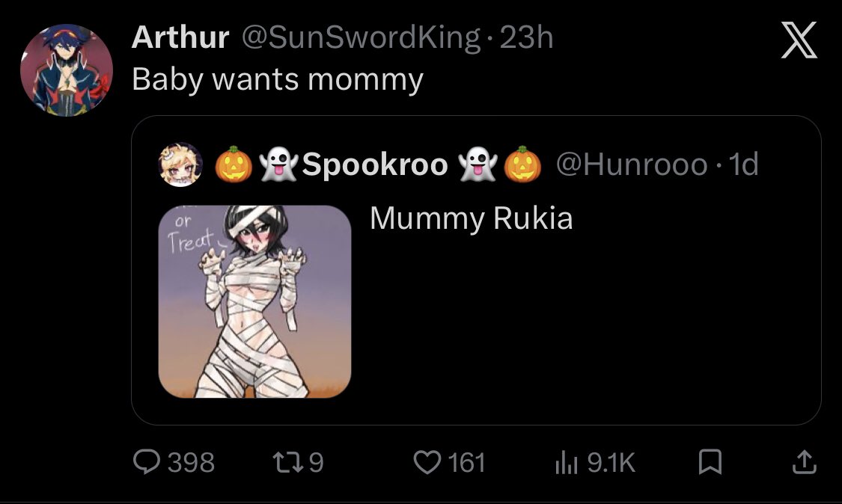This screenshot has height=504, width=842.
Task: Click the X logo in the corner
Action: 799,40
